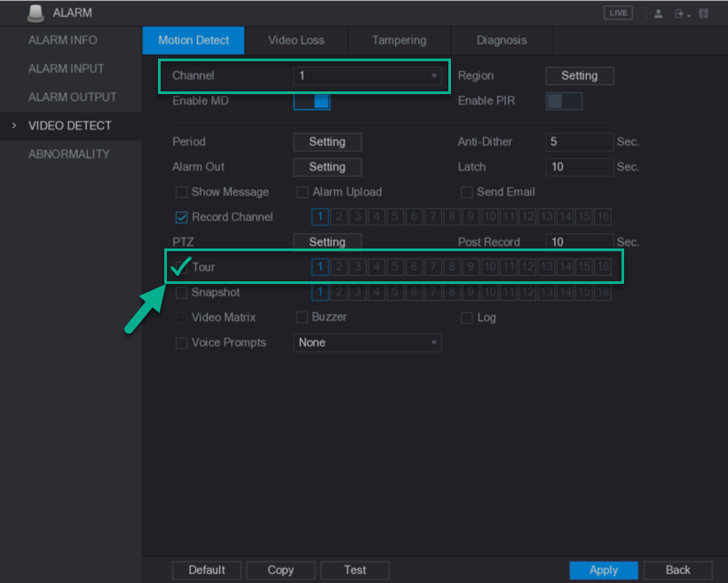Open the Voice Prompts None dropdown
The width and height of the screenshot is (728, 583).
click(368, 343)
